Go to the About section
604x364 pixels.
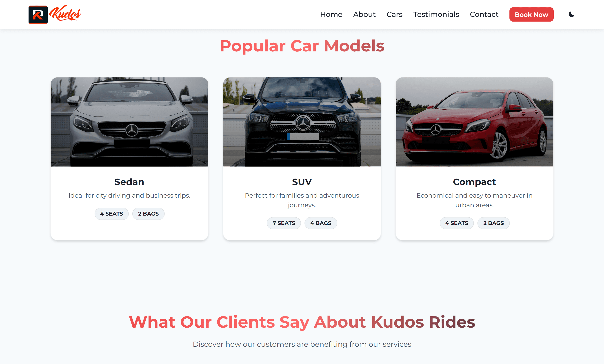pyautogui.click(x=364, y=14)
